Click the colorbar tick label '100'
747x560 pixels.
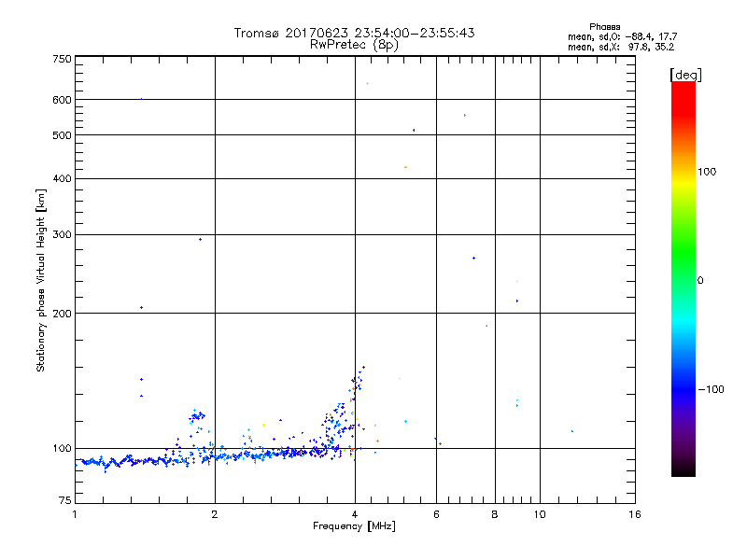[x=707, y=172]
